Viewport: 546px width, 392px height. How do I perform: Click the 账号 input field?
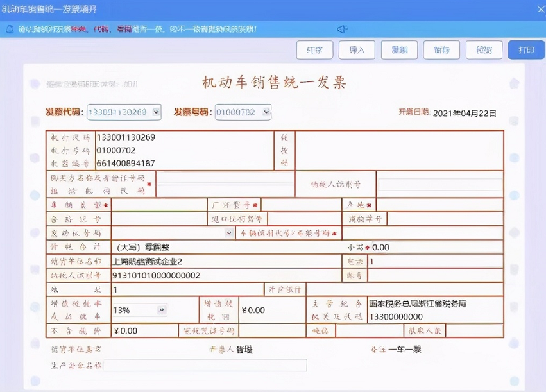(x=435, y=276)
